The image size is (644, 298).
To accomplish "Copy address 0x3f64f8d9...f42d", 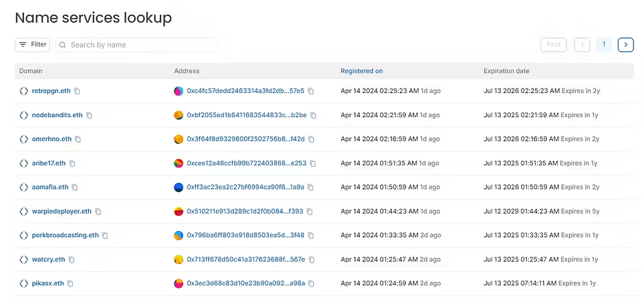I will tap(312, 139).
